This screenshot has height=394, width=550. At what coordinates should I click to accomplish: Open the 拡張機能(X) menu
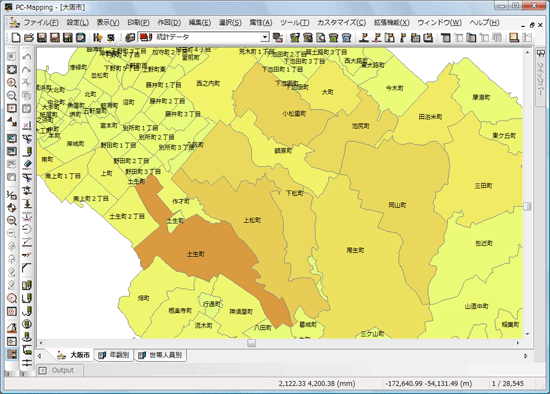point(391,23)
